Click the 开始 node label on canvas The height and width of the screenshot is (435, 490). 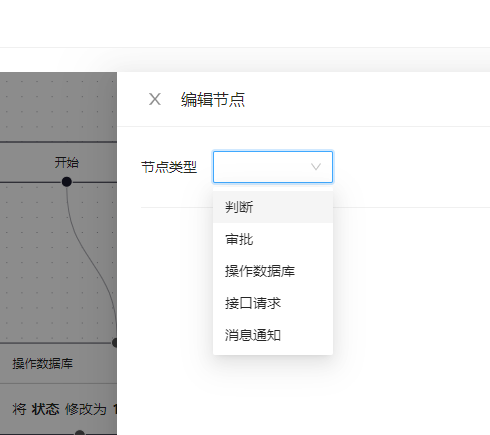[x=67, y=163]
